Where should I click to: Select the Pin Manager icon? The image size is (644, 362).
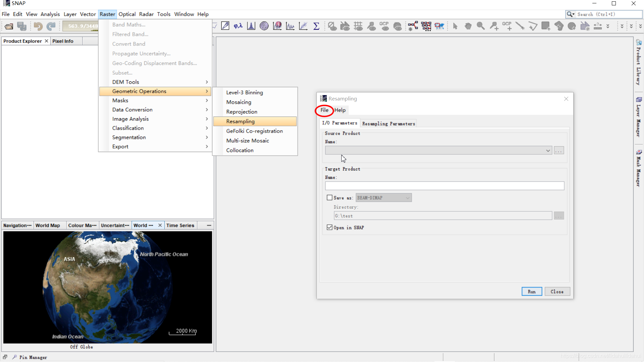[x=14, y=357]
